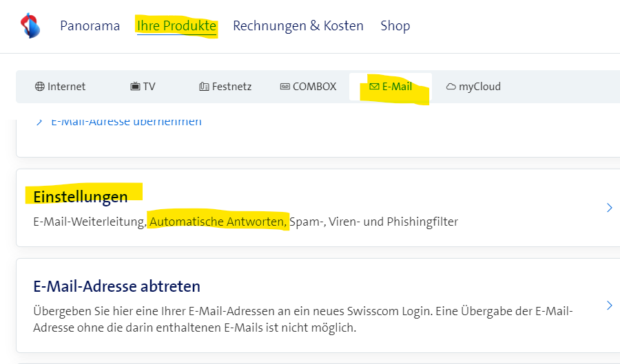The height and width of the screenshot is (364, 620).
Task: Click the myCloud cloud icon
Action: [451, 87]
